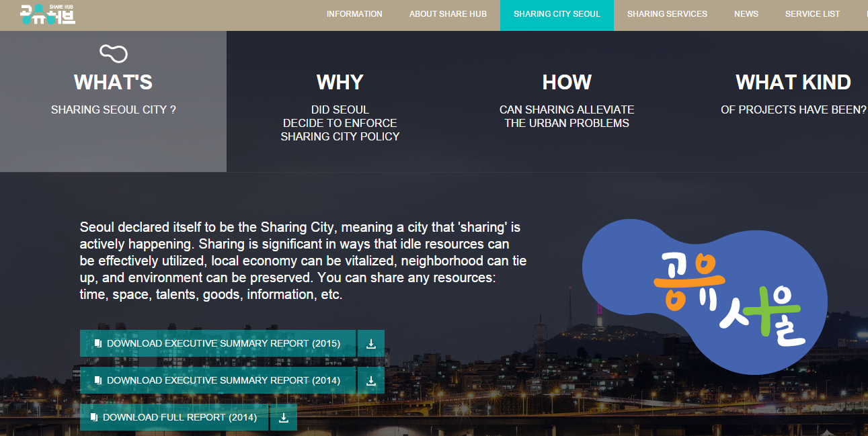Click document icon on 2014 summary button
Viewport: 868px width, 436px height.
(x=98, y=380)
